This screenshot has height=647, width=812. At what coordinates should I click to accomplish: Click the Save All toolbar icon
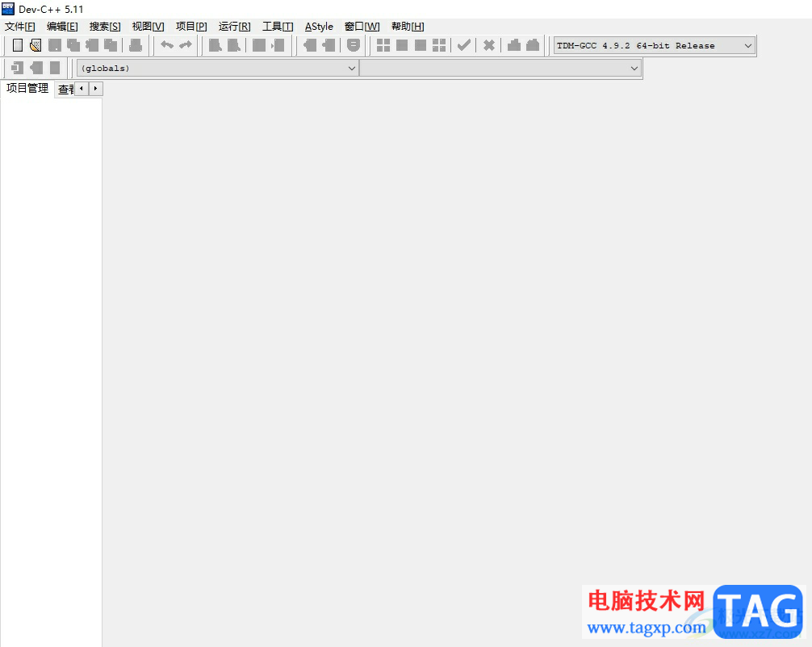(x=73, y=45)
